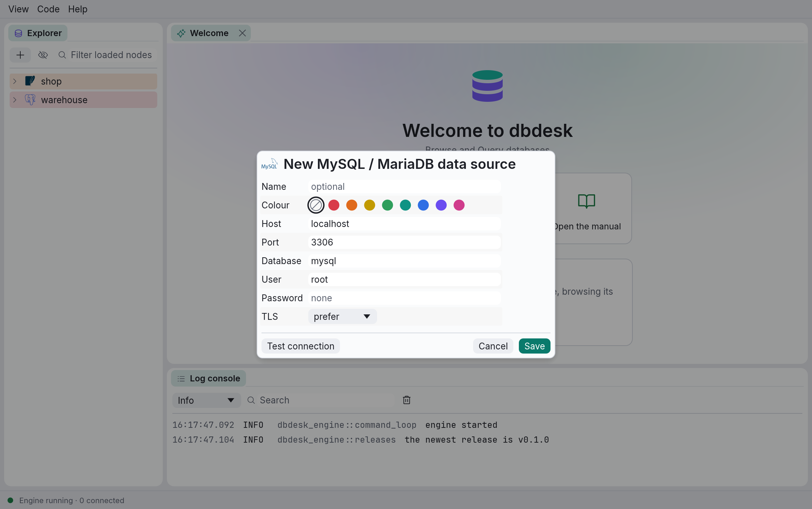The width and height of the screenshot is (812, 509).
Task: Click the plus add data source icon
Action: click(20, 55)
